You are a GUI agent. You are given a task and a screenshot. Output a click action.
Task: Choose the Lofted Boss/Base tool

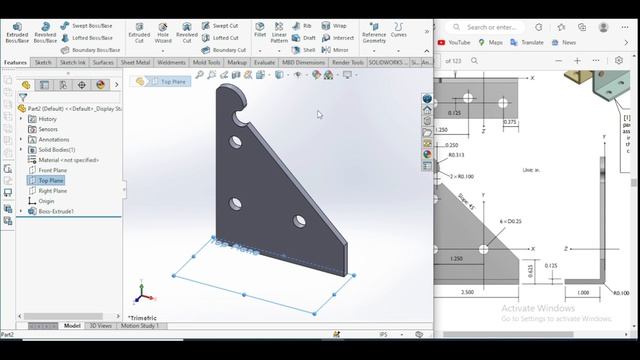click(87, 38)
